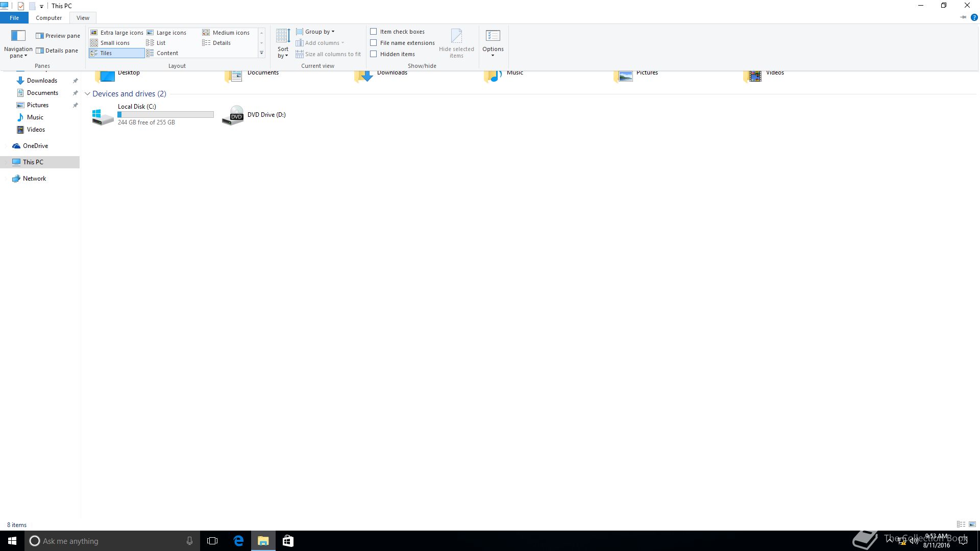Select This PC in navigation pane
The width and height of the screenshot is (980, 551).
(40, 162)
